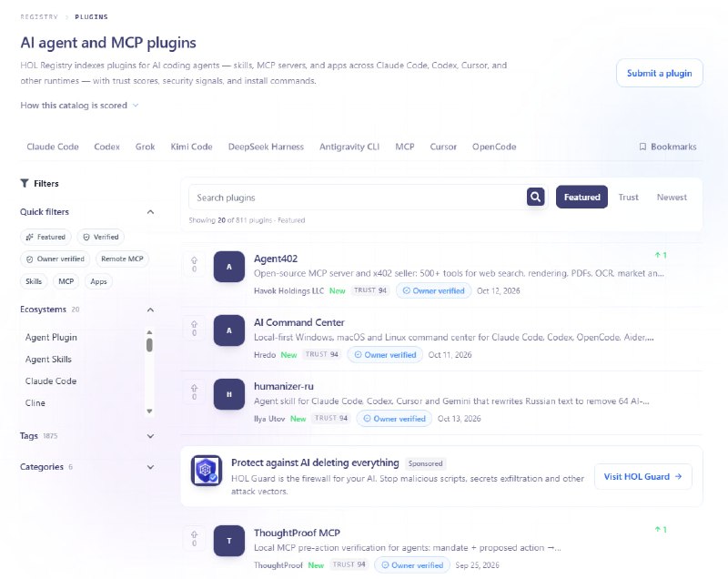Go to Registry breadcrumb link
This screenshot has height=579, width=728.
pyautogui.click(x=39, y=16)
